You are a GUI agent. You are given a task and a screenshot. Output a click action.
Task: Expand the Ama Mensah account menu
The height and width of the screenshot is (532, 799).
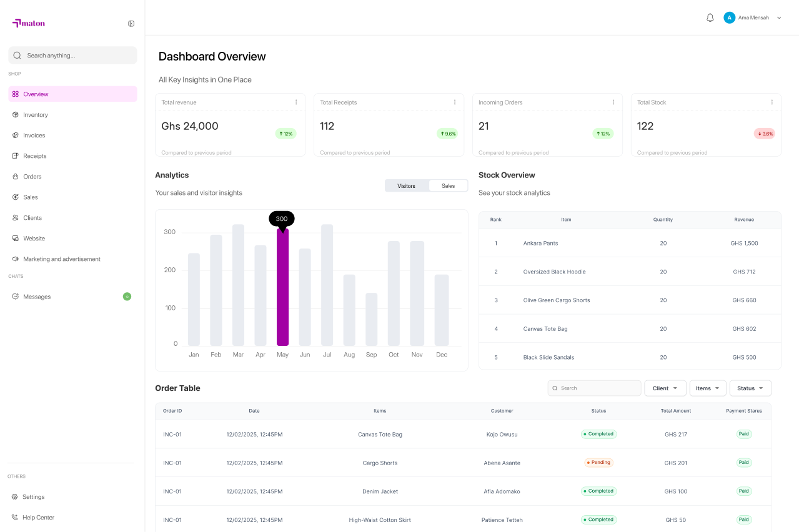click(x=778, y=18)
